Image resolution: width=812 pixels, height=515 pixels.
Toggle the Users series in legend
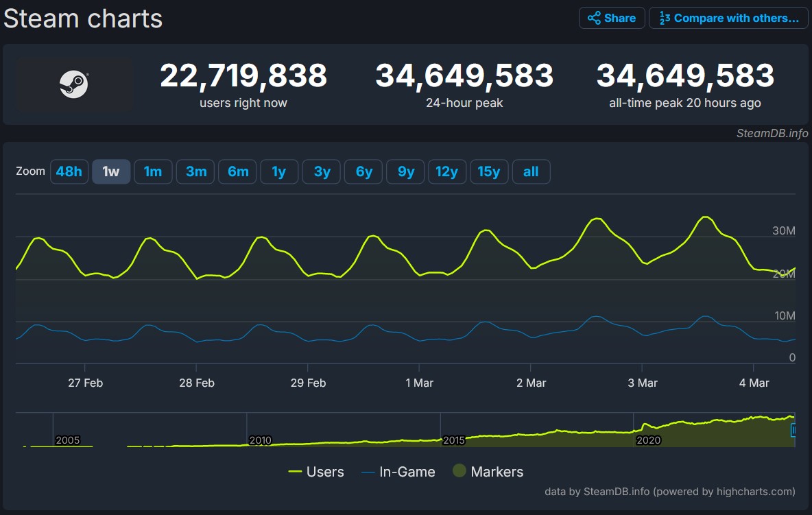click(x=316, y=472)
